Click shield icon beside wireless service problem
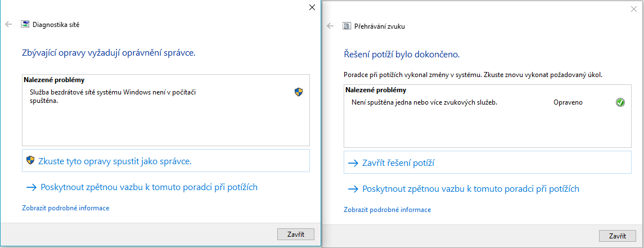This screenshot has height=248, width=644. click(x=299, y=92)
